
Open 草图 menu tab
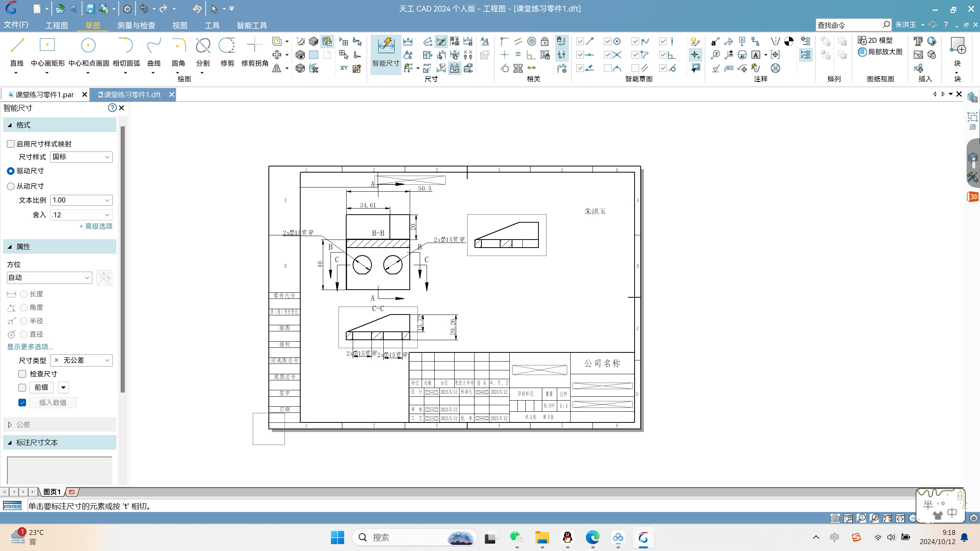[92, 25]
